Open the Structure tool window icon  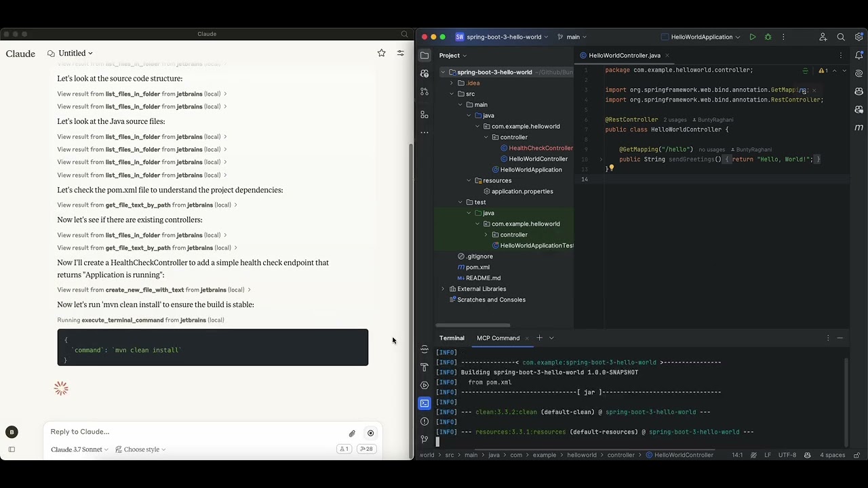pyautogui.click(x=425, y=115)
